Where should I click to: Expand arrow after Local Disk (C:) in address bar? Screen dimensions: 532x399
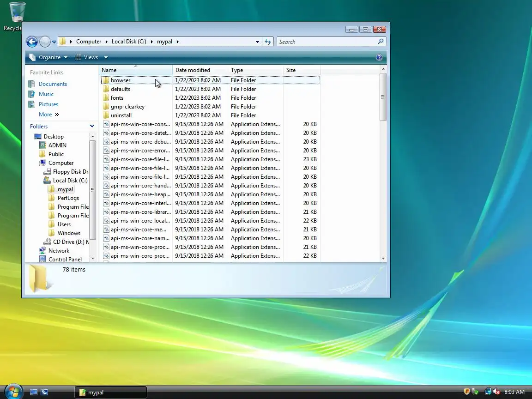tap(151, 42)
